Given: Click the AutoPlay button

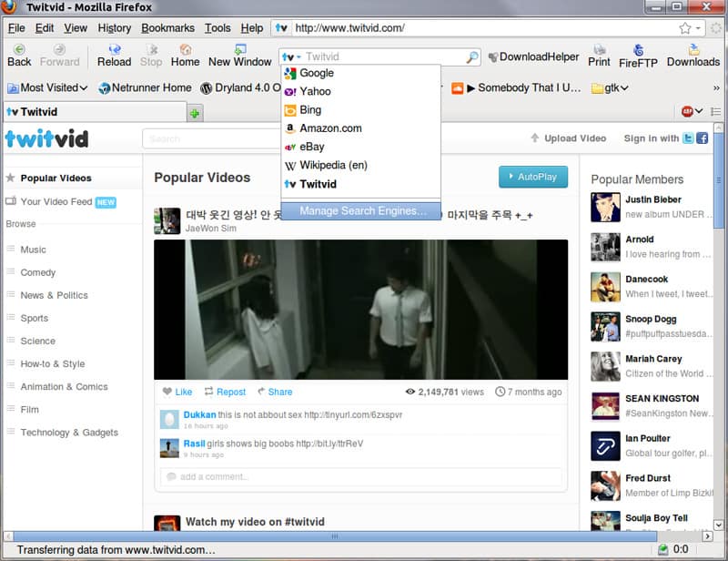Looking at the screenshot, I should [533, 177].
